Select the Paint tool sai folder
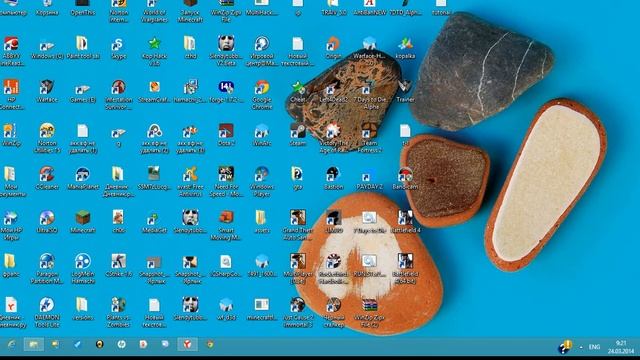Viewport: 640px width, 360px height. pyautogui.click(x=83, y=48)
